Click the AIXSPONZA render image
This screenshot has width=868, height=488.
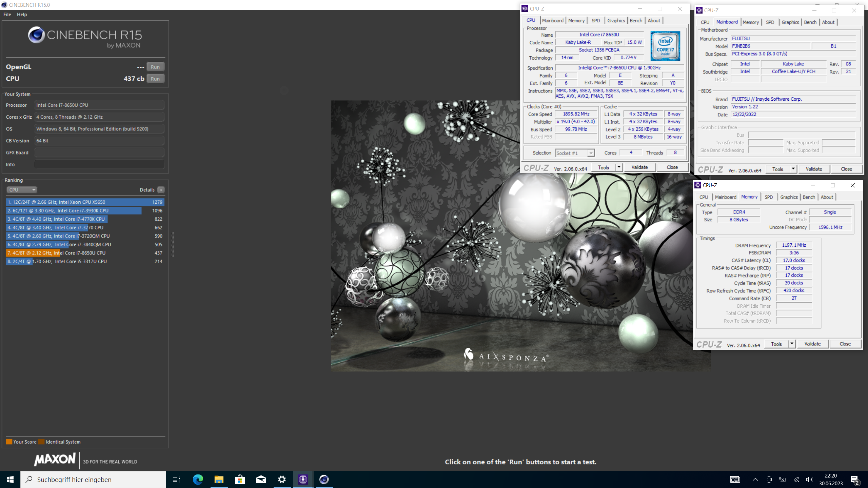pos(520,236)
